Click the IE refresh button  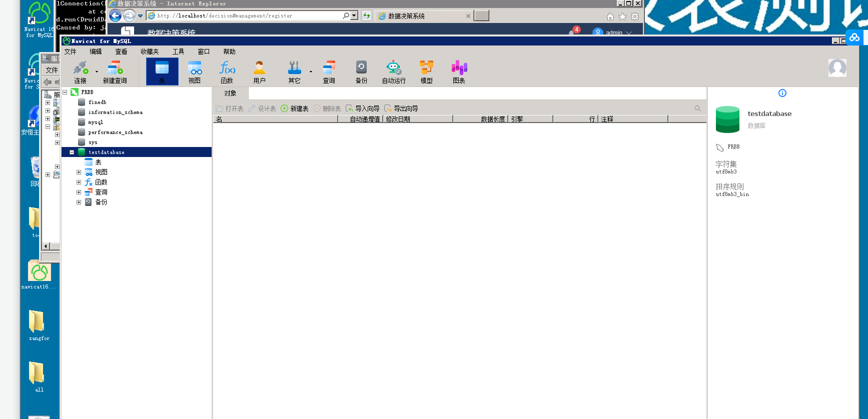(367, 16)
